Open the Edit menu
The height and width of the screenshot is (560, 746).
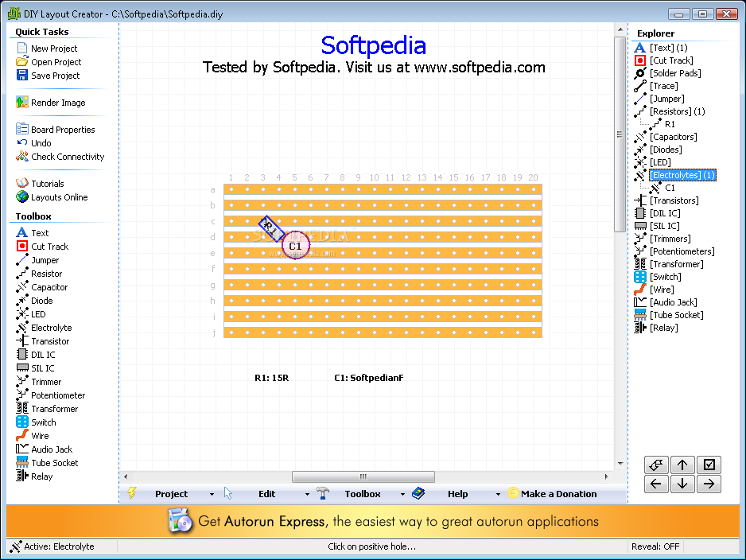pyautogui.click(x=266, y=494)
